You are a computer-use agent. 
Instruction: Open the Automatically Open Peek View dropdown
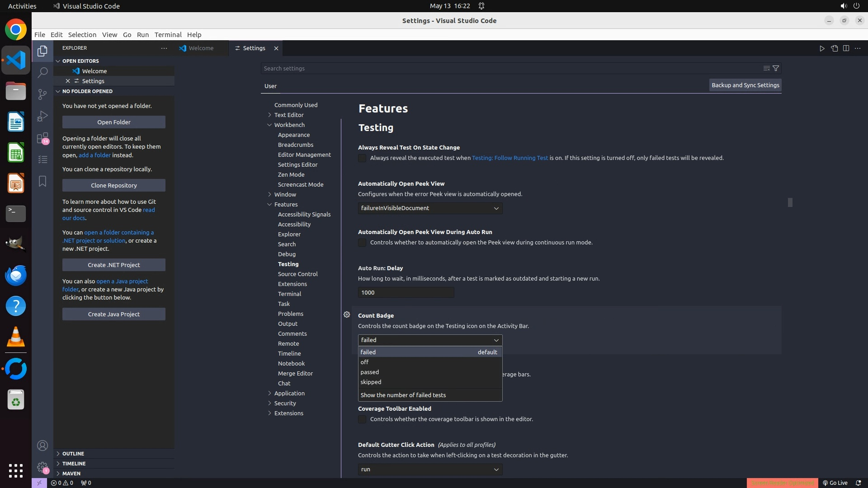pos(429,208)
